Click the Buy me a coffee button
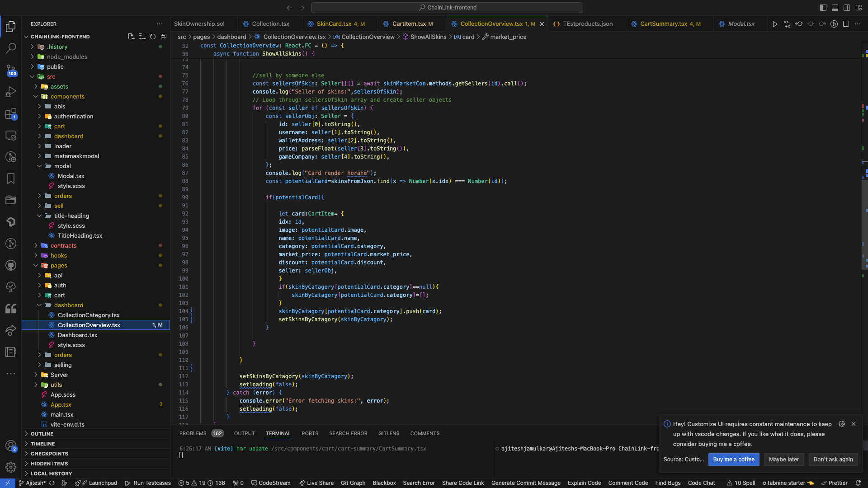The width and height of the screenshot is (868, 488). 733,460
